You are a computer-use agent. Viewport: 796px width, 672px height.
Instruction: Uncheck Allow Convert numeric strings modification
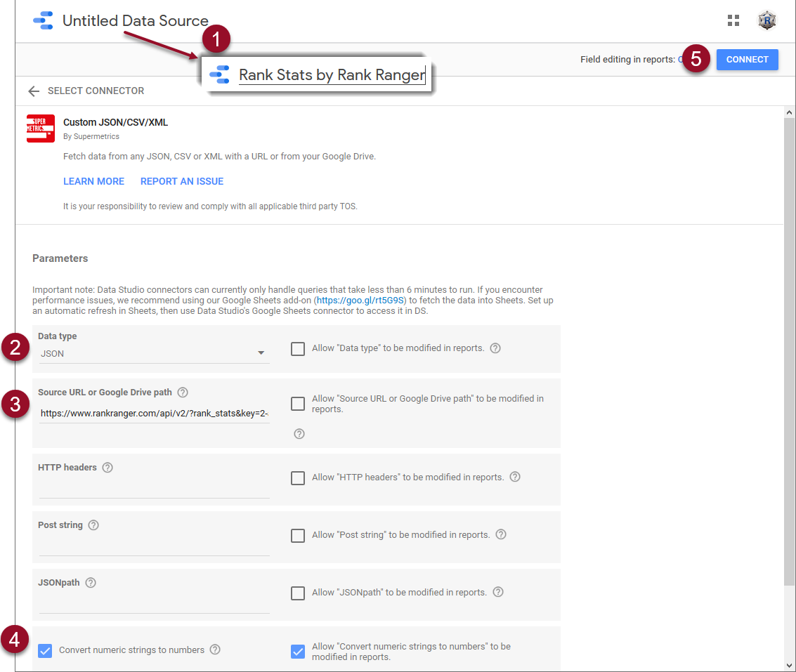[x=298, y=651]
